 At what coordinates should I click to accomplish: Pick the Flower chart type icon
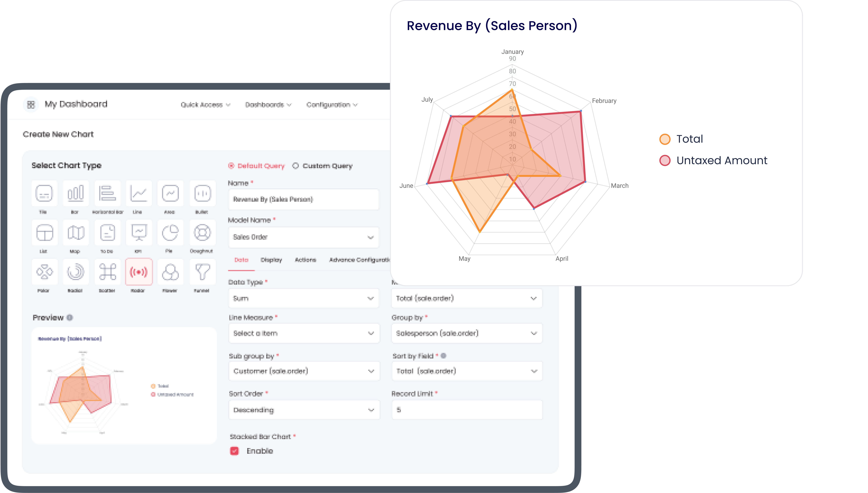click(x=170, y=272)
